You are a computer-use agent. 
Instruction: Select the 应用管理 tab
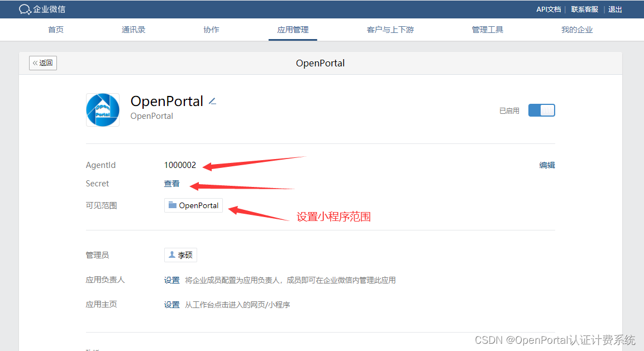tap(293, 30)
